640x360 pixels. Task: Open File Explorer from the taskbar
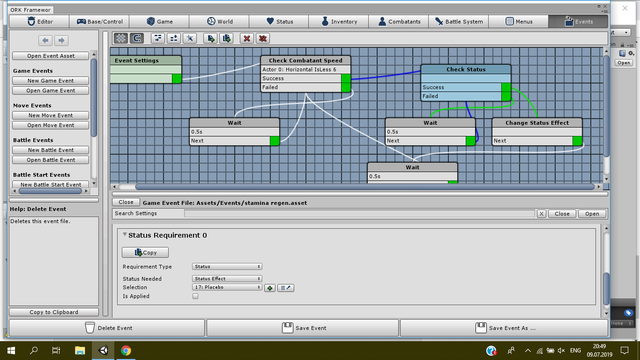point(80,350)
